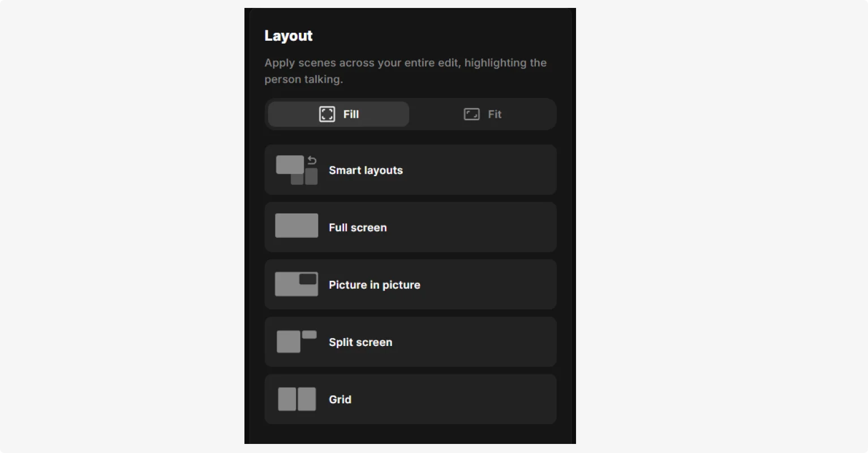Switch the scaling mode to Fit
The width and height of the screenshot is (868, 453).
[483, 114]
